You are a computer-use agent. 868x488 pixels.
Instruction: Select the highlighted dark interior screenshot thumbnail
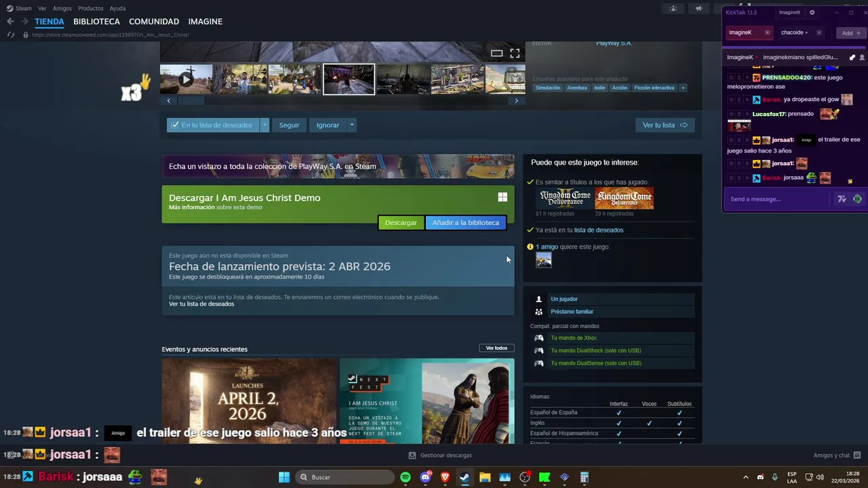tap(349, 79)
